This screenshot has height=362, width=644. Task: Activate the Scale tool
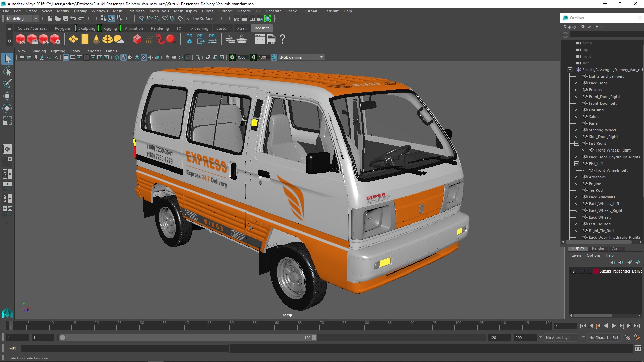pyautogui.click(x=7, y=121)
